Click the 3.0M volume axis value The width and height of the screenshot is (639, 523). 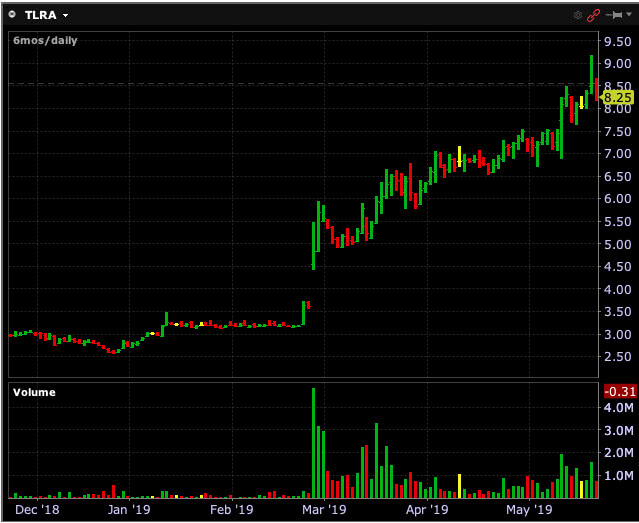(619, 430)
